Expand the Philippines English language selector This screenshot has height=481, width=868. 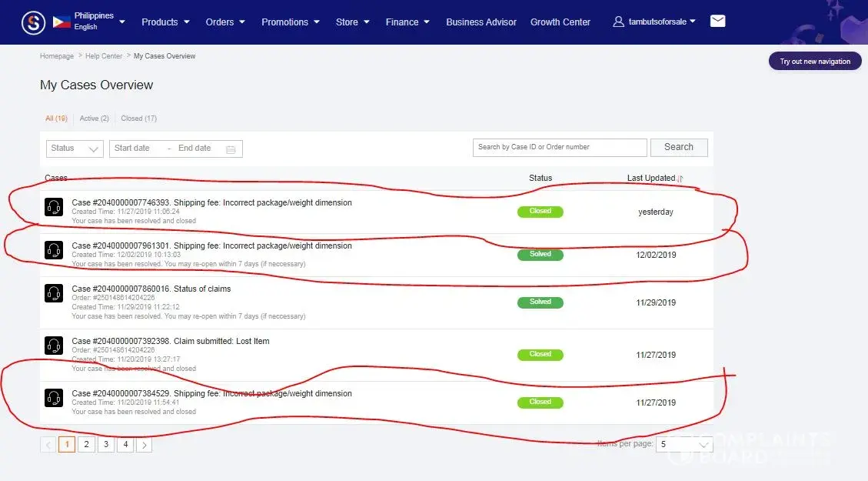point(89,22)
